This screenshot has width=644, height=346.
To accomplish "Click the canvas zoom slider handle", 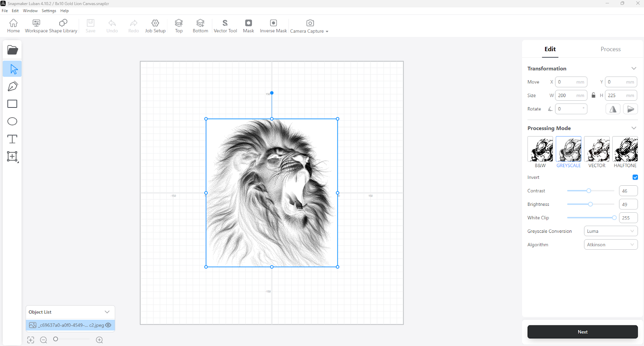I will click(56, 339).
